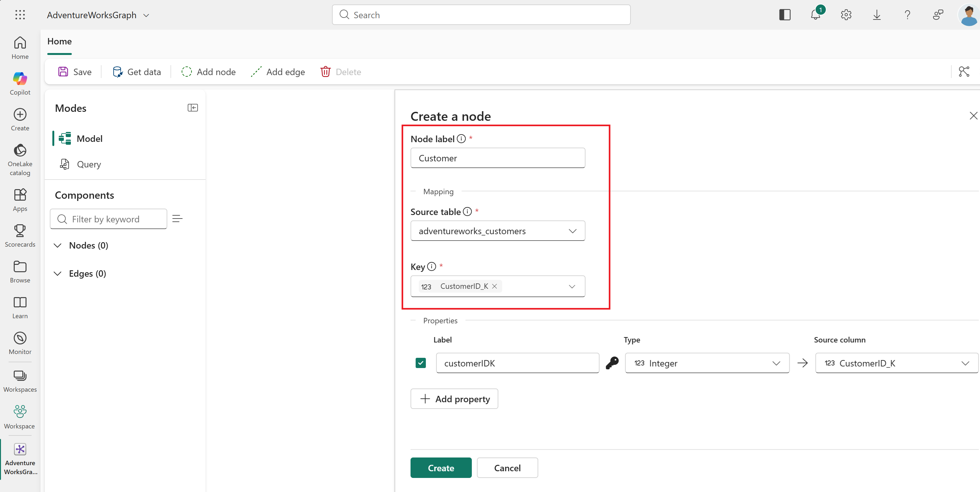Open the user account avatar
The image size is (980, 492).
click(x=969, y=15)
